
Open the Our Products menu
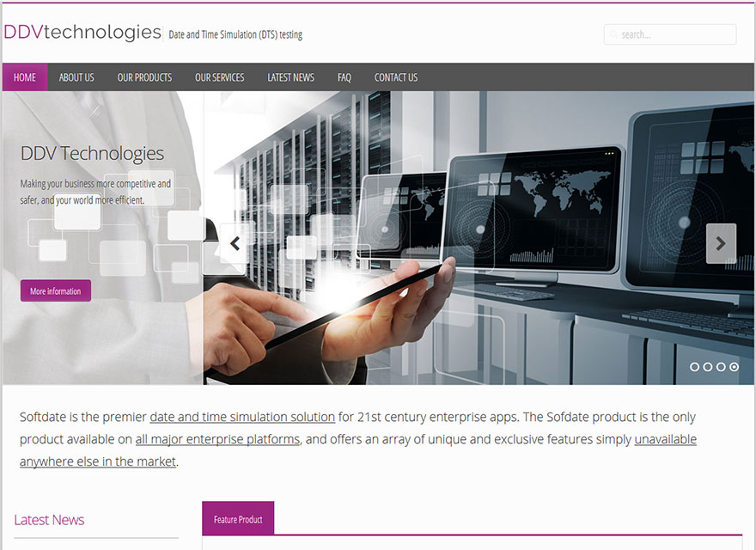(x=144, y=77)
